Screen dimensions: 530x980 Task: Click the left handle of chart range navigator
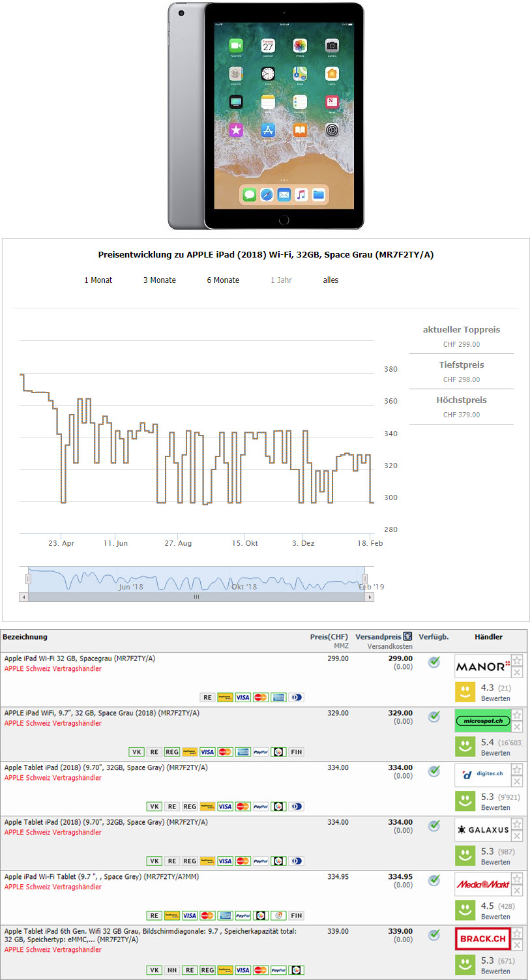tap(28, 578)
